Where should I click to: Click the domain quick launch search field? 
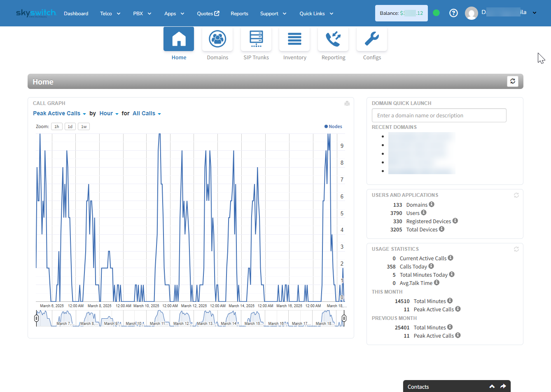click(x=439, y=115)
